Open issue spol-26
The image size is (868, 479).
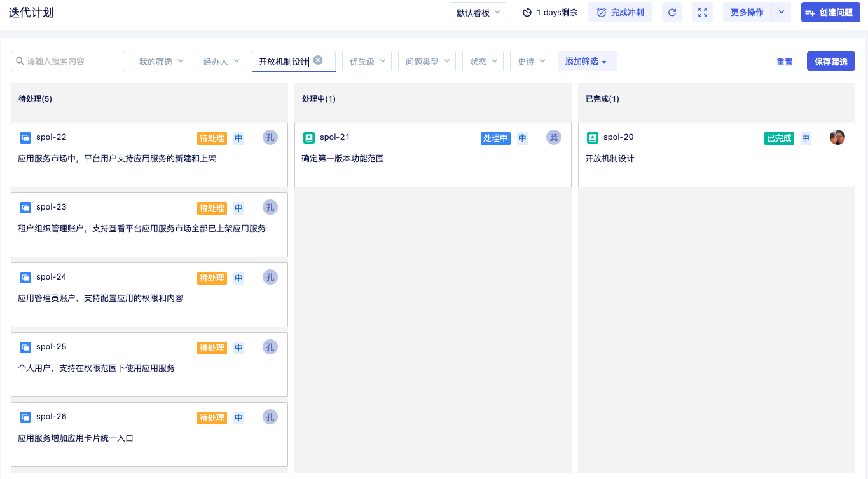tap(52, 416)
